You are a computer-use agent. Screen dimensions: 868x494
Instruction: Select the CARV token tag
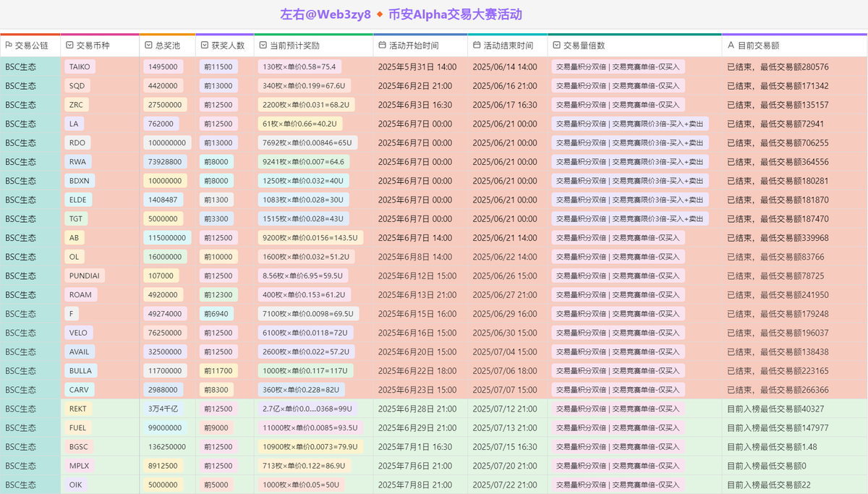tap(79, 389)
